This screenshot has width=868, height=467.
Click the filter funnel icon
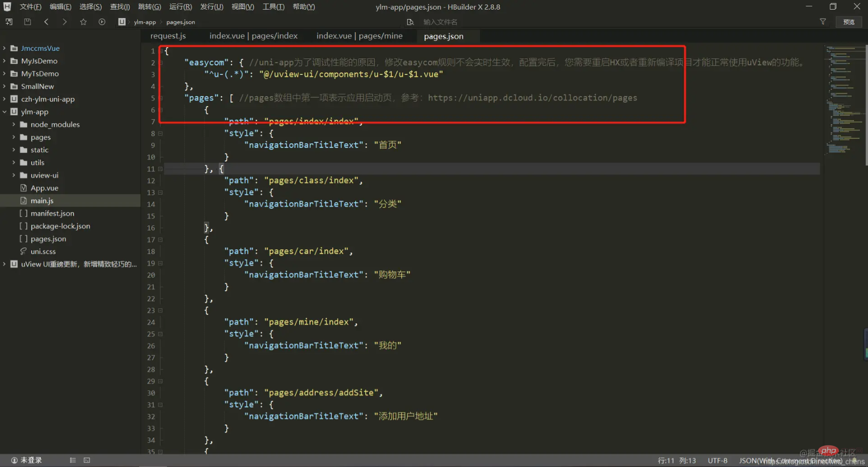point(823,22)
